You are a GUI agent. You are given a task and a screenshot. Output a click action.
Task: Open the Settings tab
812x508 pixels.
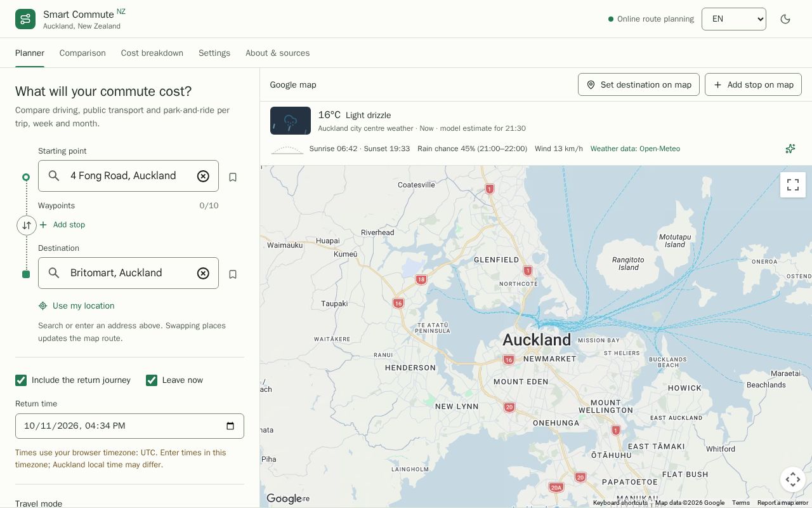click(214, 53)
